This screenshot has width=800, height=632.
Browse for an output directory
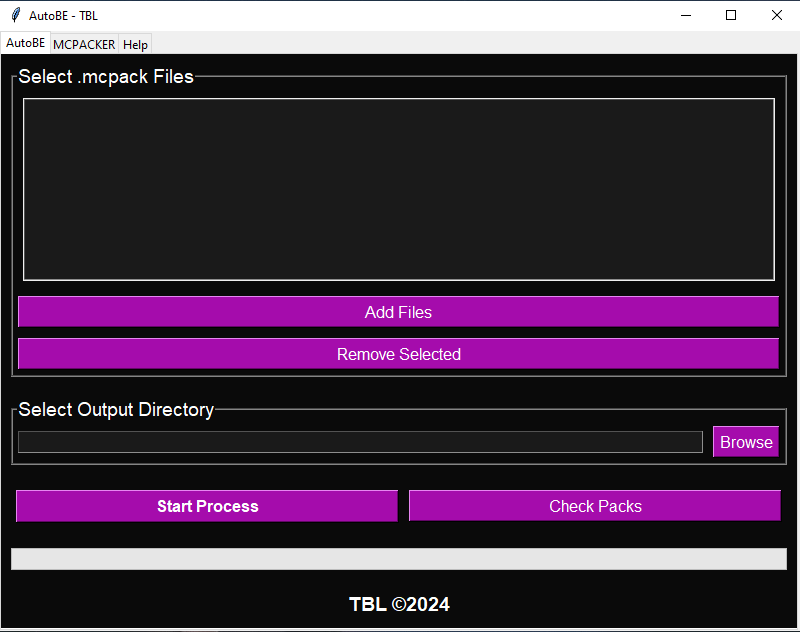[x=746, y=442]
